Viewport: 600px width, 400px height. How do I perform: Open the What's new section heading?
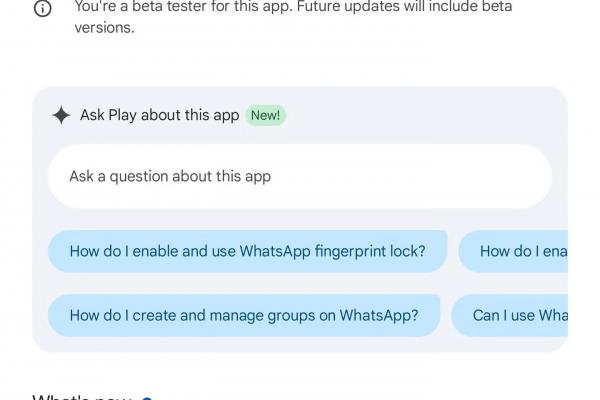pyautogui.click(x=82, y=398)
